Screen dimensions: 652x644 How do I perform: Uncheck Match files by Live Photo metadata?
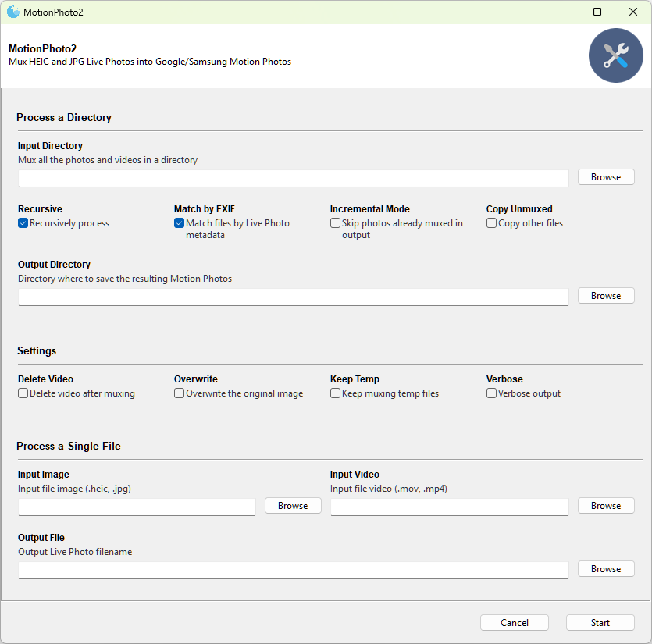[x=180, y=223]
